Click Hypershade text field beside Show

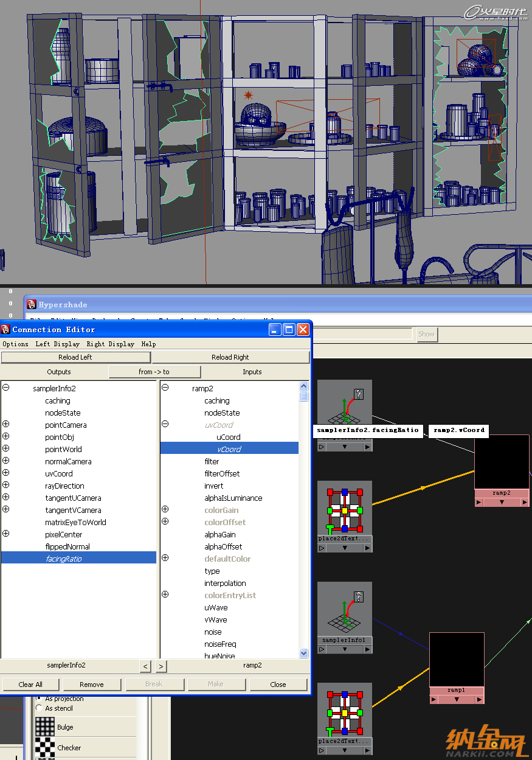coord(364,334)
